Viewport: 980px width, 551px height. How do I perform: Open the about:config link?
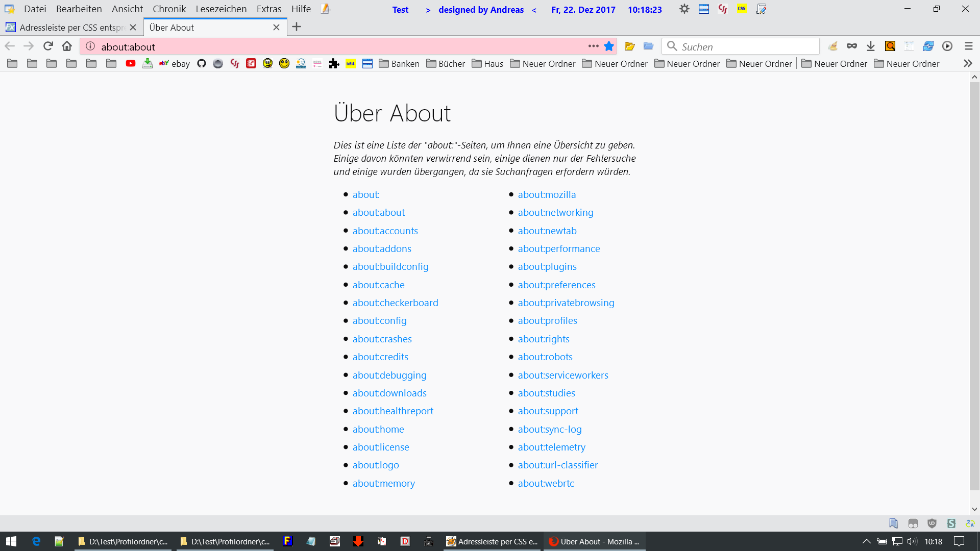point(379,321)
